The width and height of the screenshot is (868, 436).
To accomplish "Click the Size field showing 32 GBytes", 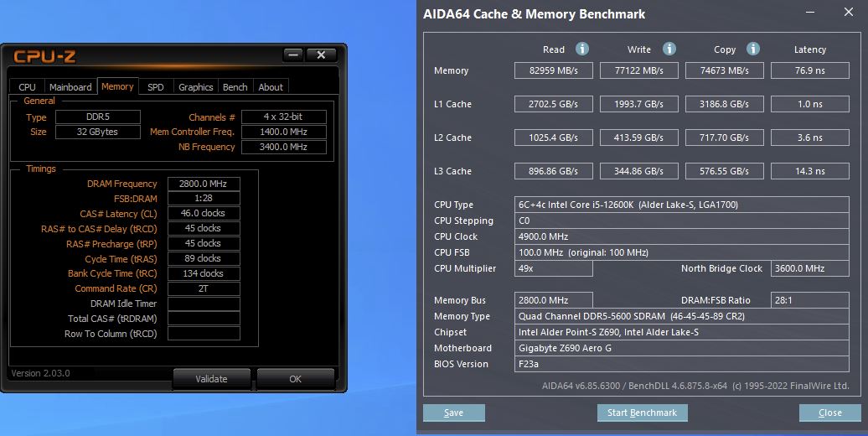I will tap(98, 132).
